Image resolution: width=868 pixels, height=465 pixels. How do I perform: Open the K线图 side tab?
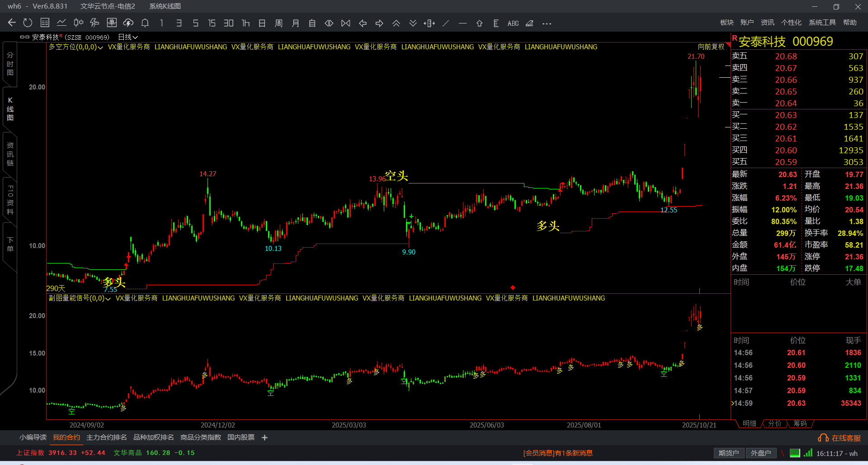(10, 109)
